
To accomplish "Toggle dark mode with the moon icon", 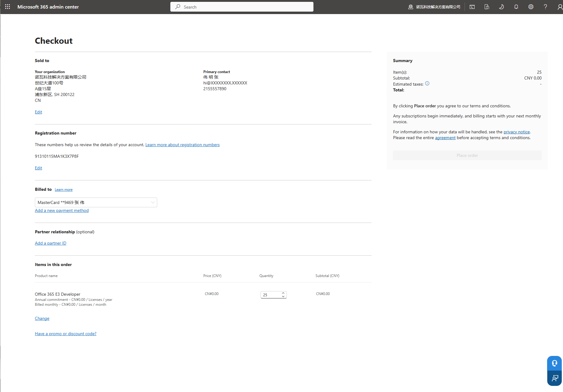I will point(502,7).
